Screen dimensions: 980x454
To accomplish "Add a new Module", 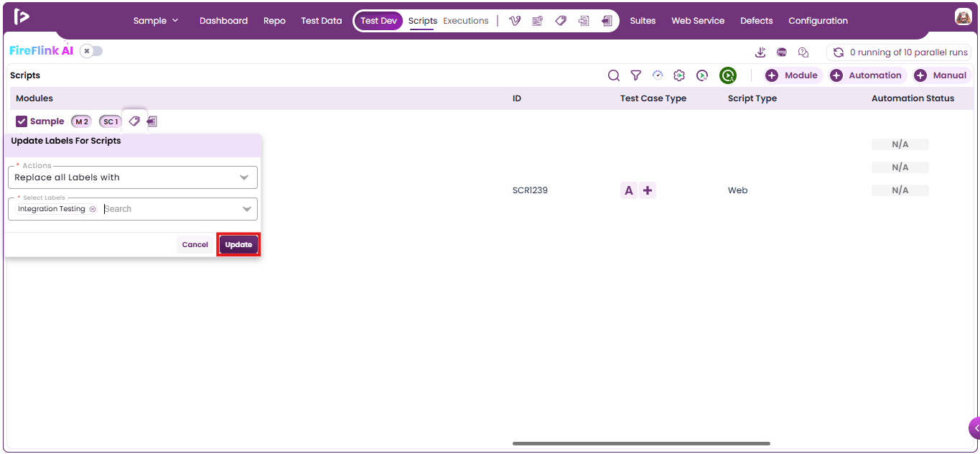I will (x=793, y=75).
